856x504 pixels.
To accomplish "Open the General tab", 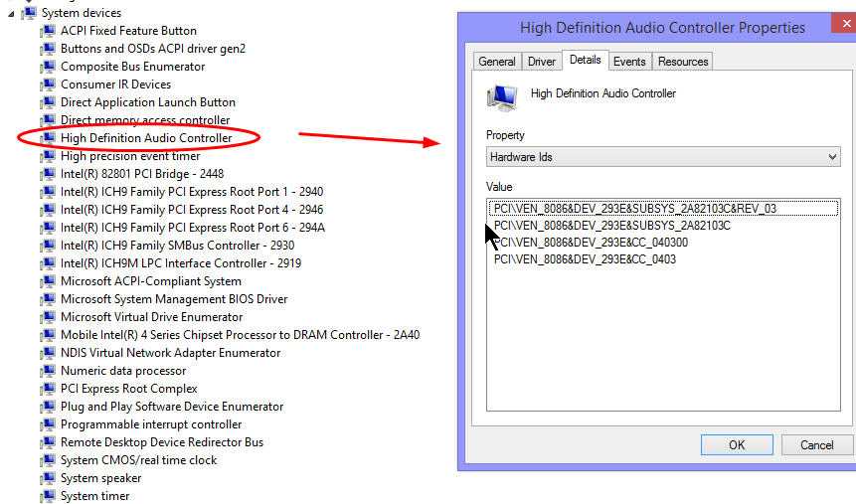I will 497,62.
